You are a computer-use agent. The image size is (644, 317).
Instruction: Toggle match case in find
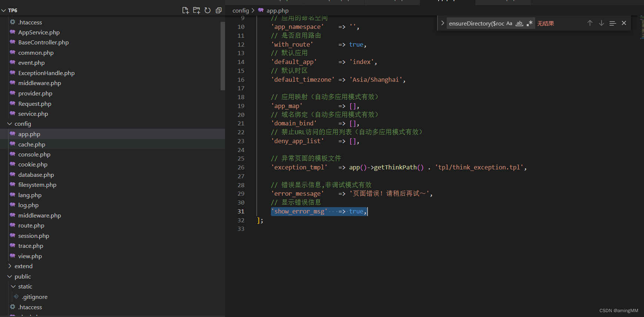[509, 23]
